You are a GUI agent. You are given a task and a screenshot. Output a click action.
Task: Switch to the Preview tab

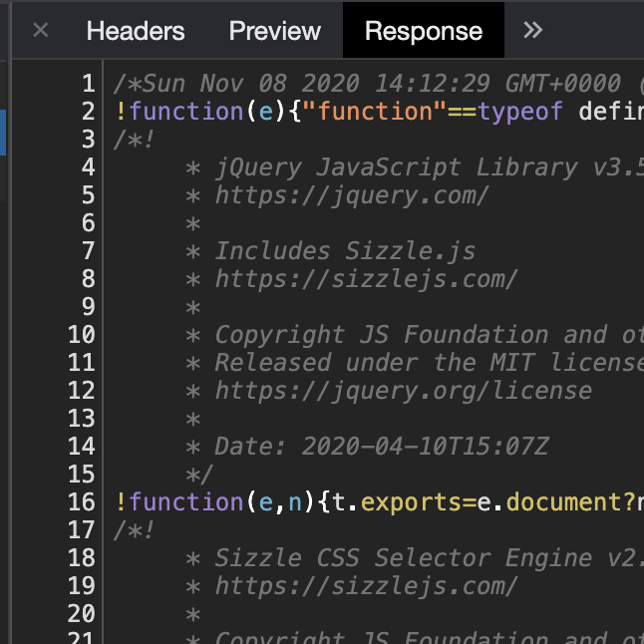[x=275, y=31]
